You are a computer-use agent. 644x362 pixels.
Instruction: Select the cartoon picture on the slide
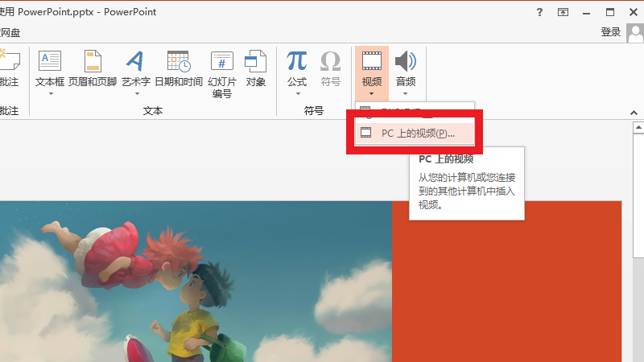point(193,282)
